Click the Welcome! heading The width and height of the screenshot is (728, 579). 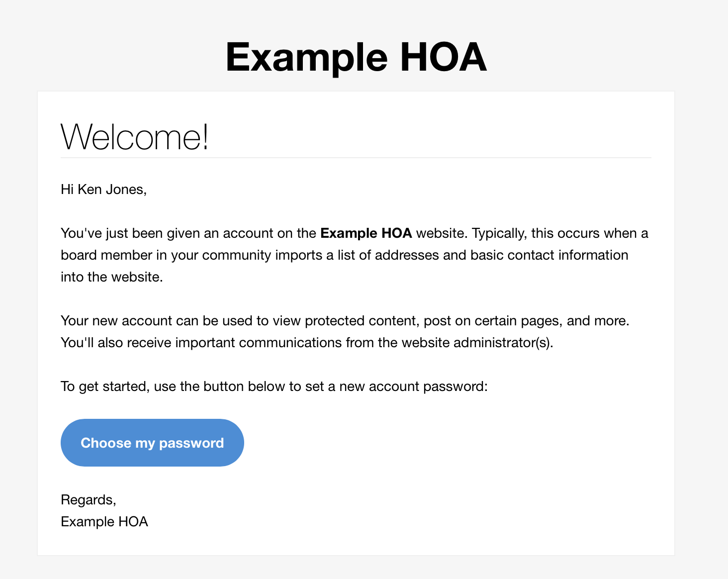pos(134,137)
